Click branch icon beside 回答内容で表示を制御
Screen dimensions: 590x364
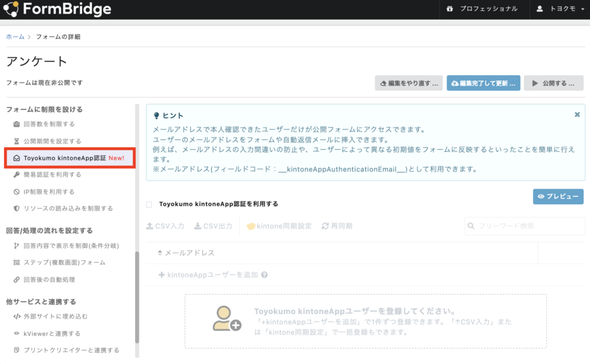16,246
